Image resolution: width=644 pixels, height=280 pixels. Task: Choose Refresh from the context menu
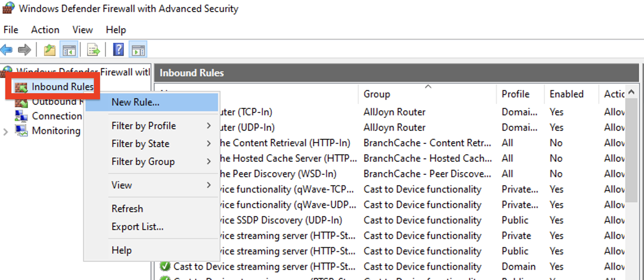coord(152,209)
